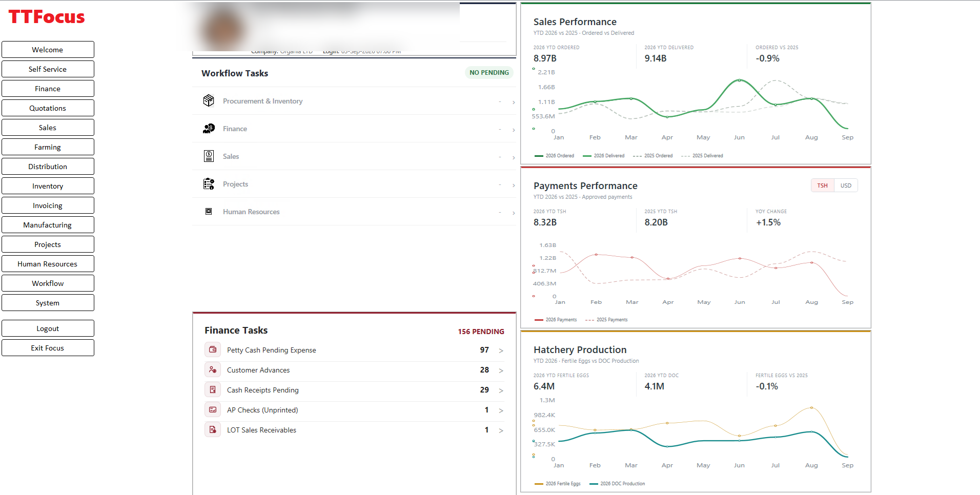
Task: Open the Self Service menu
Action: pos(48,69)
